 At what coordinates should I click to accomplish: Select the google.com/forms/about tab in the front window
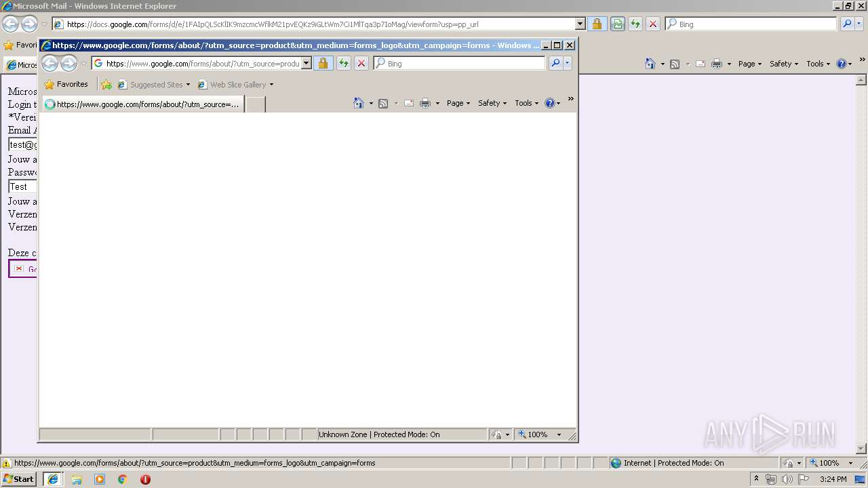142,104
